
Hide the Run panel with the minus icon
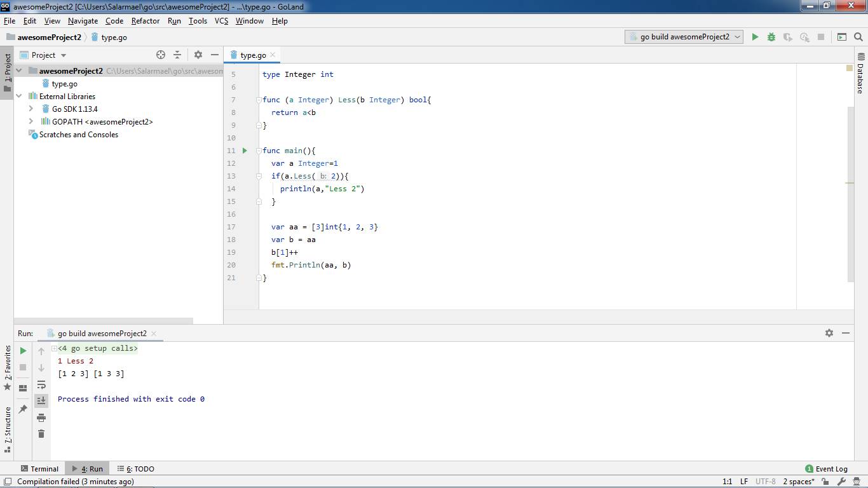click(846, 333)
